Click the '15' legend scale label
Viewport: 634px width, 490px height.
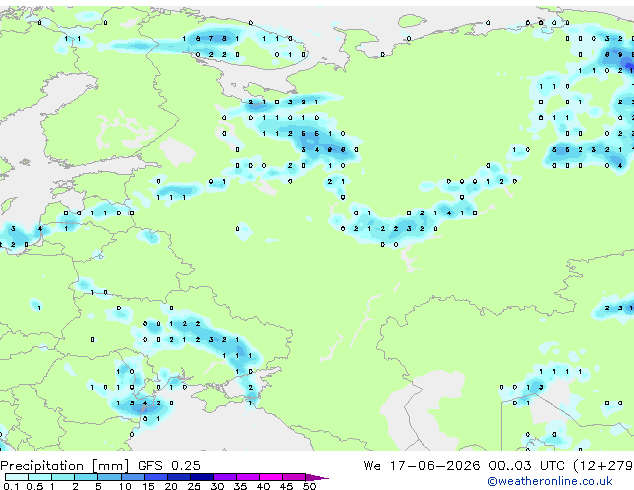click(148, 486)
